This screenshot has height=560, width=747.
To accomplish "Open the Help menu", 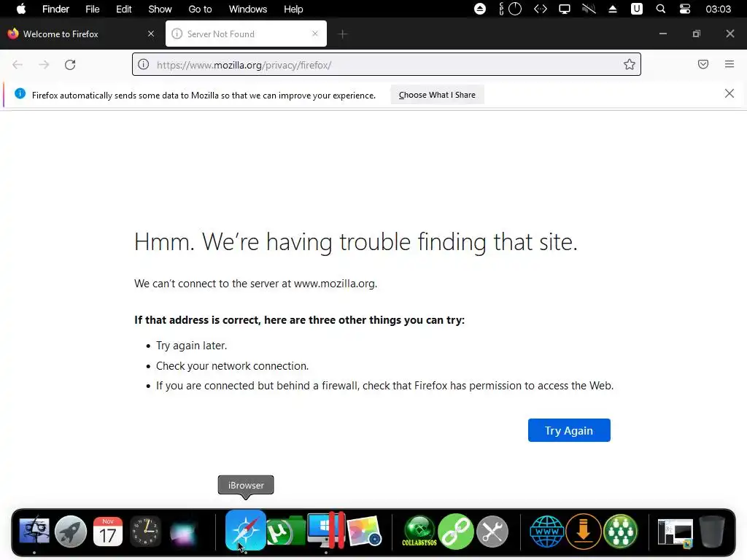I will (x=293, y=9).
